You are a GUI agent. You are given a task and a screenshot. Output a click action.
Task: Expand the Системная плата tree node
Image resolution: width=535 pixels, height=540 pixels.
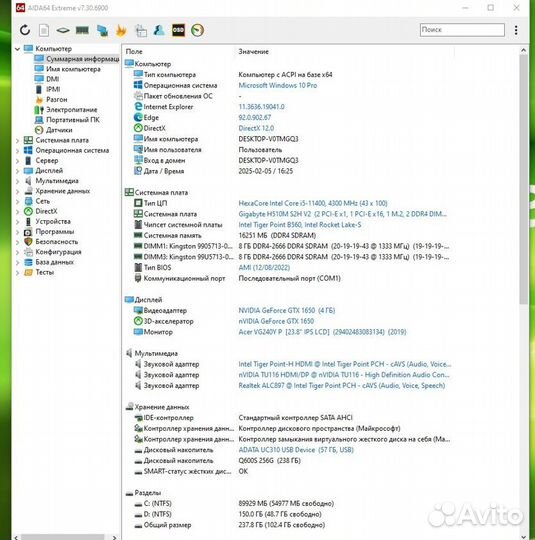click(18, 141)
